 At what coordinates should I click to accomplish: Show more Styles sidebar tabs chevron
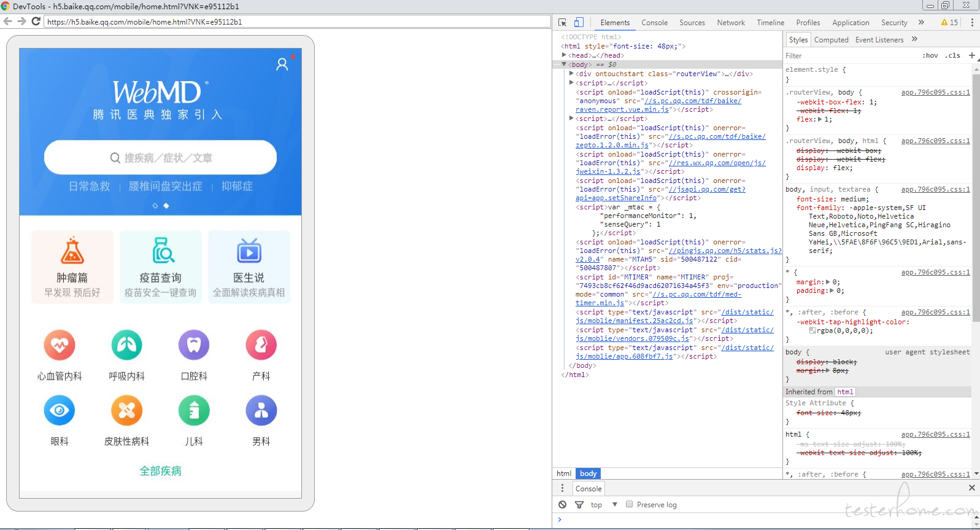[914, 39]
